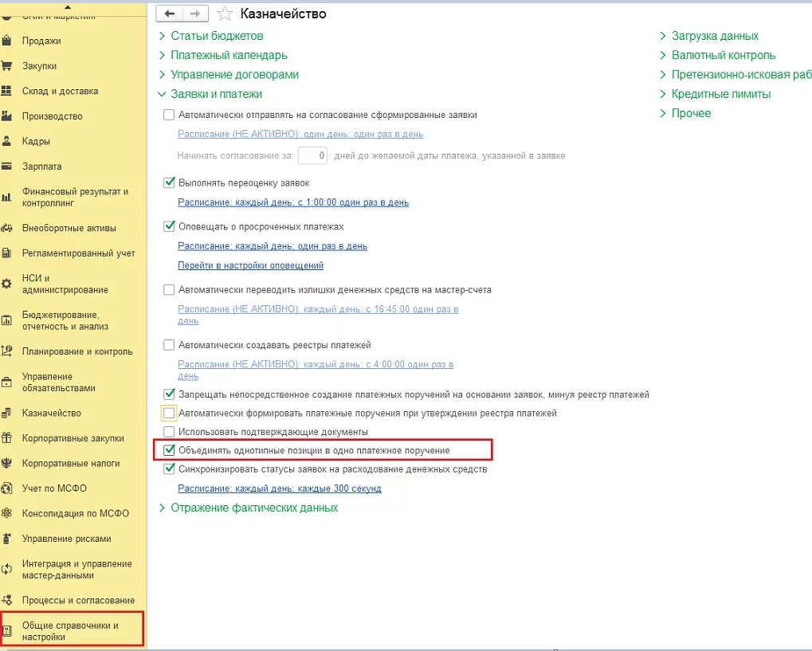Click the Управление обязательствами icon
This screenshot has height=651, width=812.
click(6, 382)
